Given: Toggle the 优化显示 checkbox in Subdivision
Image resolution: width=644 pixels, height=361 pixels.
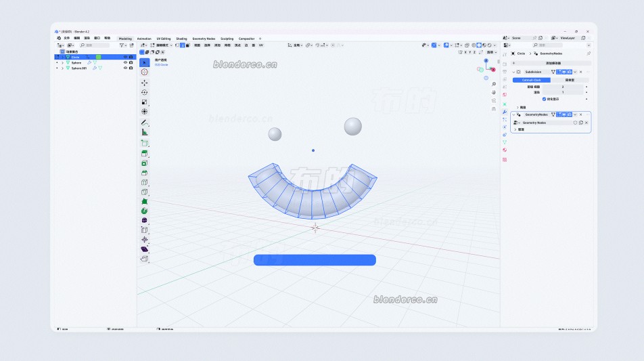Looking at the screenshot, I should pyautogui.click(x=544, y=99).
